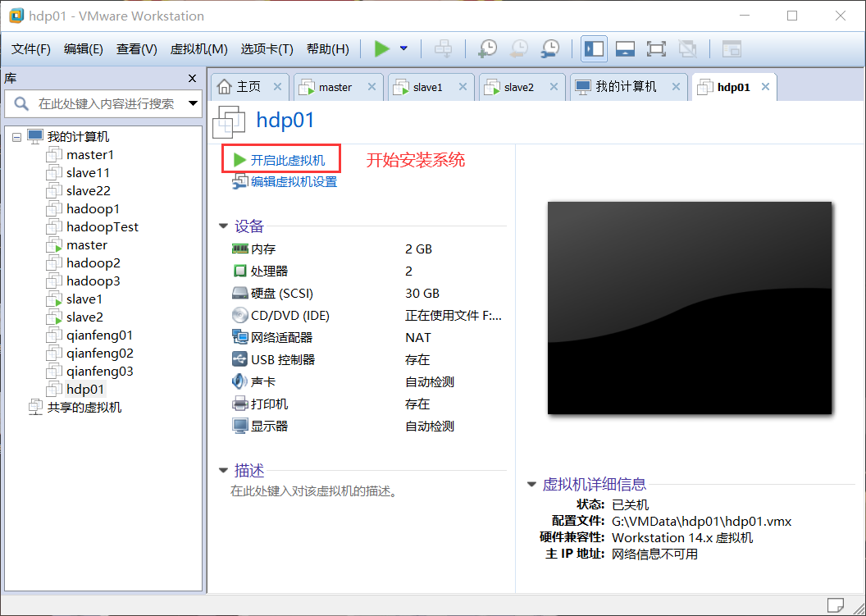Click the 内存 memory device icon

click(x=239, y=249)
